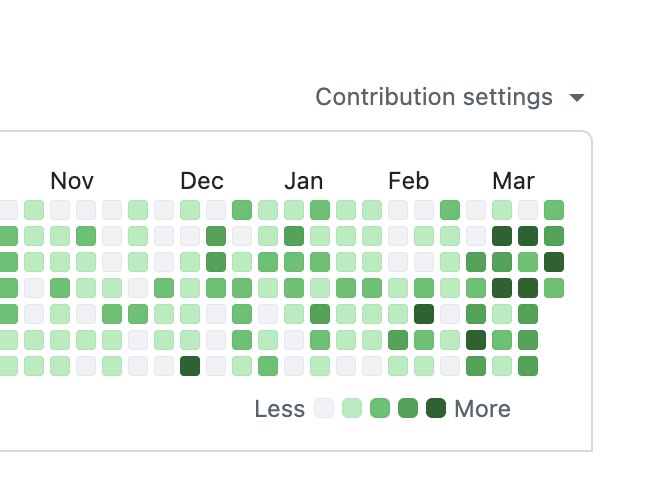The height and width of the screenshot is (498, 646).
Task: Select the darkest green square under Feb
Action: pyautogui.click(x=424, y=314)
